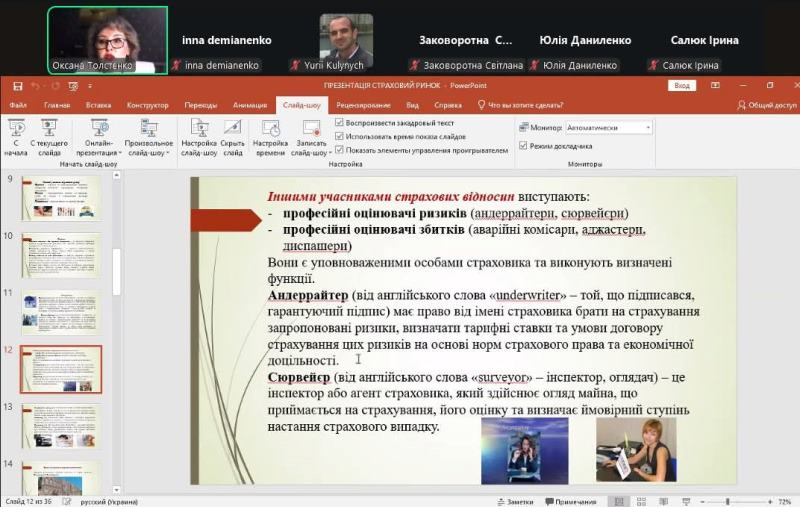Disable the Presenter View checkbox

(x=523, y=146)
